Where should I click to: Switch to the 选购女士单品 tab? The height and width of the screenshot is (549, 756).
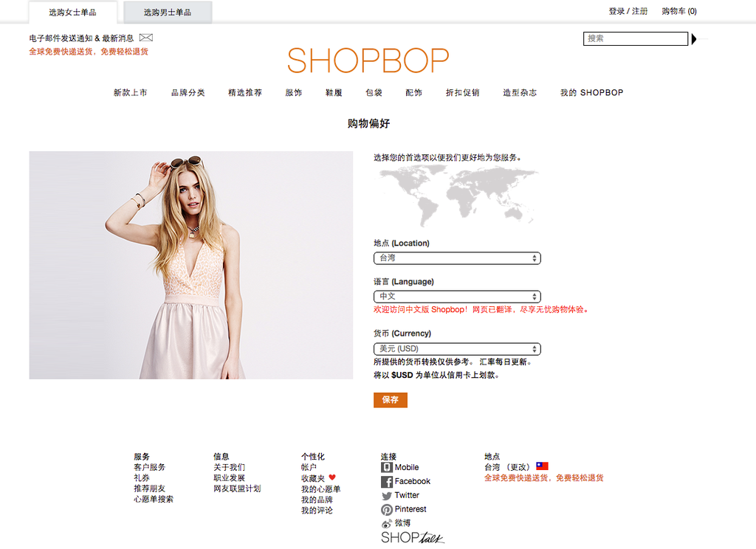pyautogui.click(x=72, y=13)
